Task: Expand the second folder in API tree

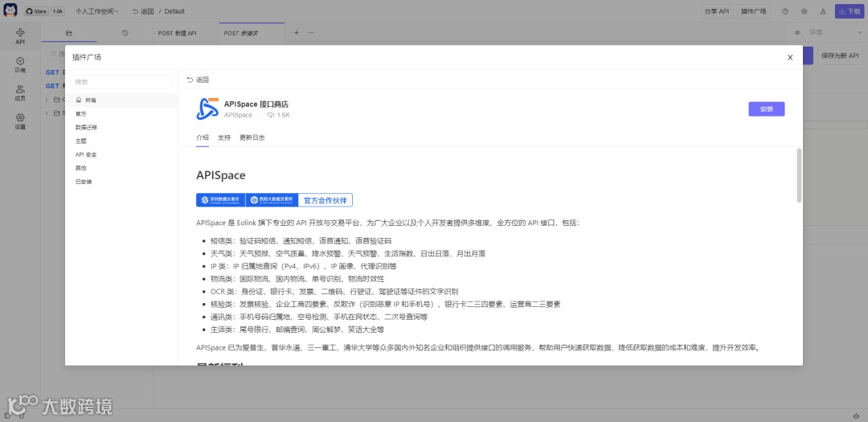Action: 47,113
